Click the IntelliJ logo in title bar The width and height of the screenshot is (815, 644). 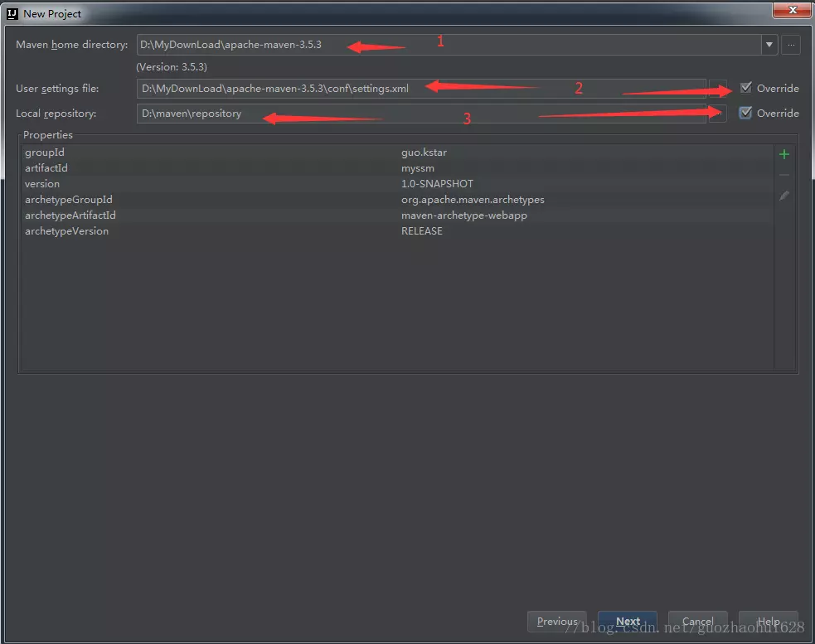click(12, 14)
